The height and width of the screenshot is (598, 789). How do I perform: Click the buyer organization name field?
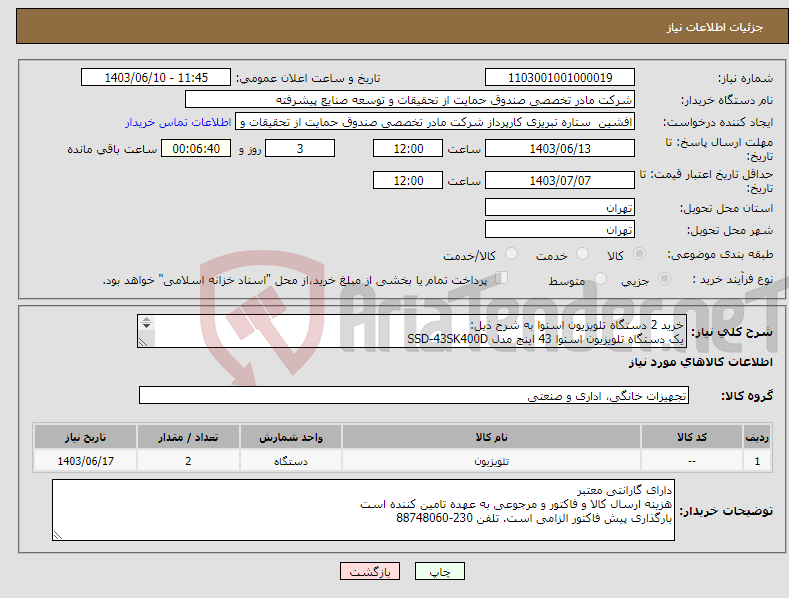pos(410,99)
